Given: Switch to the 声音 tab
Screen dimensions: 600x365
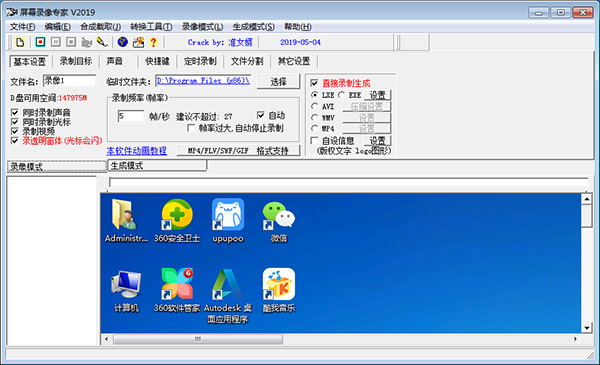Looking at the screenshot, I should click(114, 61).
